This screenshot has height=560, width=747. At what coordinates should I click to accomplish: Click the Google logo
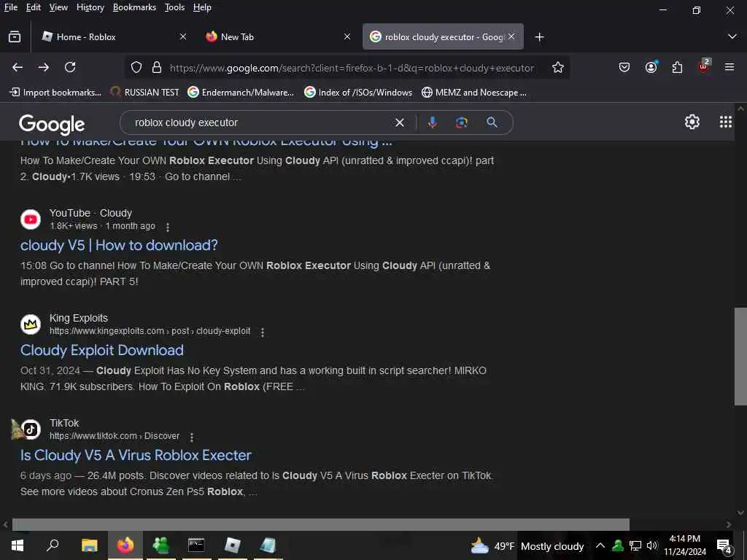pos(52,124)
